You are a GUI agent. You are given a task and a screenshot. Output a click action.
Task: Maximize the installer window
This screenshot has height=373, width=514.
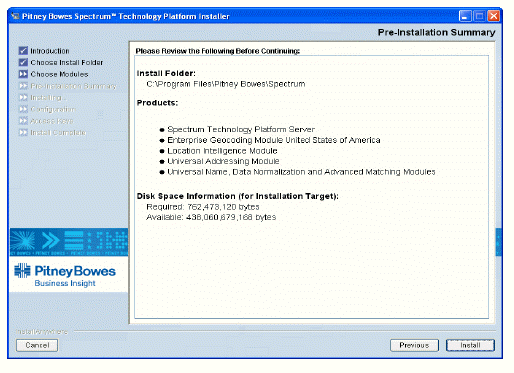click(479, 16)
